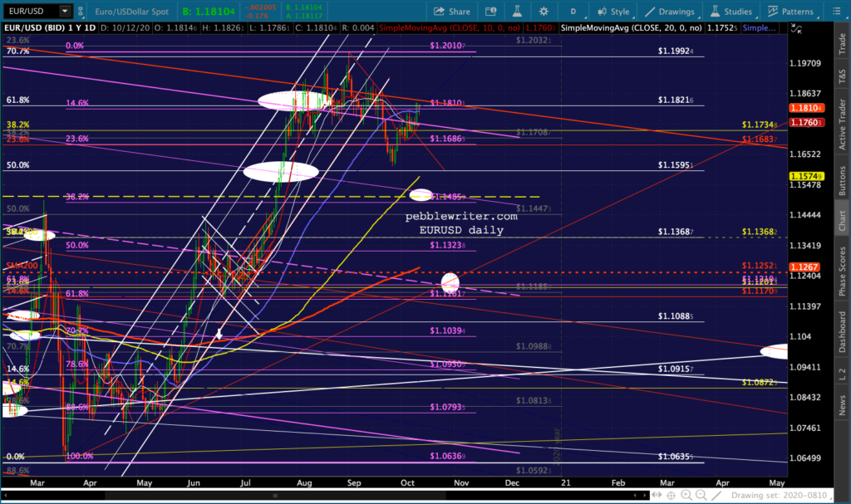Click the truncated blue Simple... study label
851x504 pixels.
pos(760,27)
